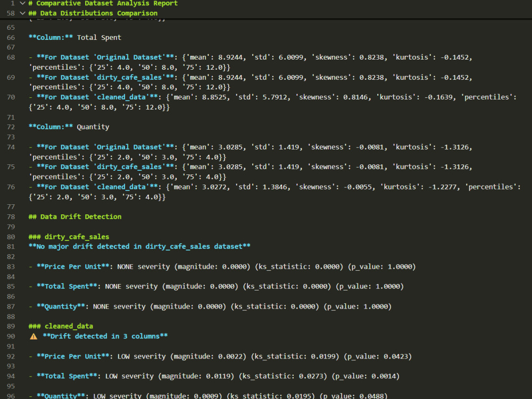The height and width of the screenshot is (399, 532).
Task: Click 'Quantity' NONE severity line
Action: pos(210,307)
